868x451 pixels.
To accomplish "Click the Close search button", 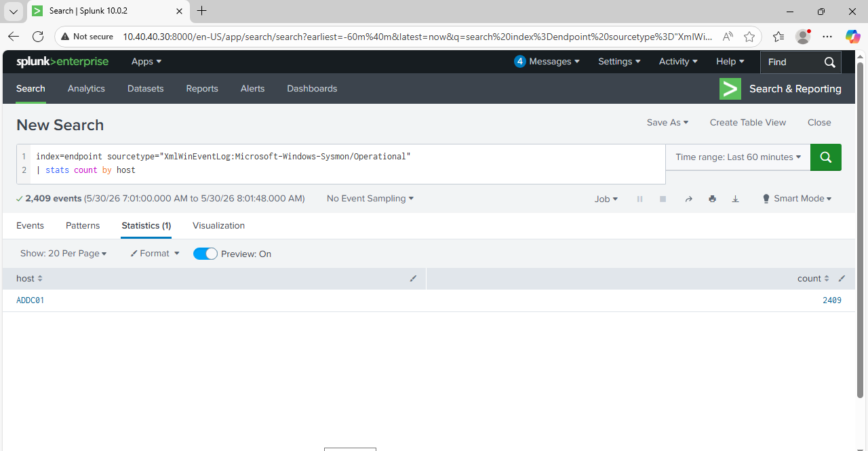I will click(x=819, y=123).
